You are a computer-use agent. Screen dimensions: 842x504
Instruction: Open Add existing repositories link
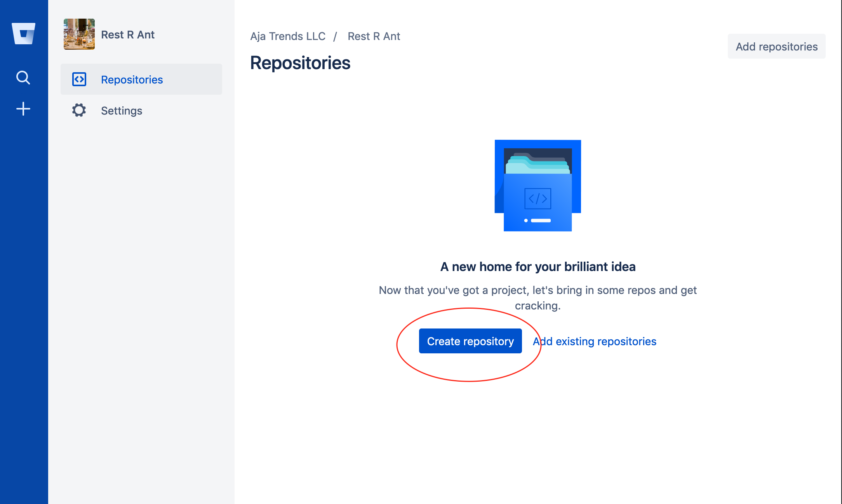(x=595, y=341)
